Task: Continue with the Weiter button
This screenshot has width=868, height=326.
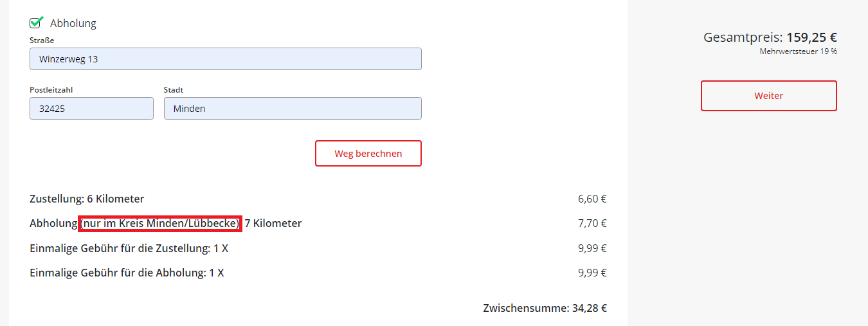Action: click(768, 96)
